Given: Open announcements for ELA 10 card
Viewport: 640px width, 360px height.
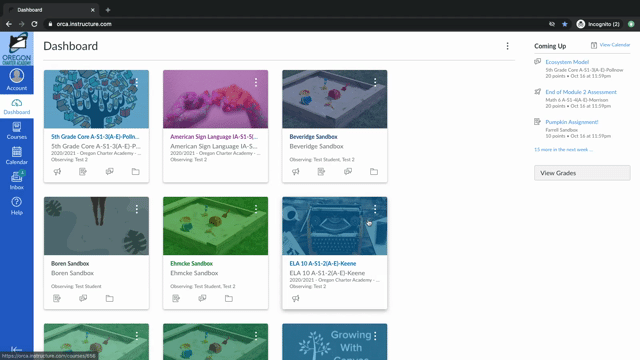Looking at the screenshot, I should pyautogui.click(x=296, y=298).
